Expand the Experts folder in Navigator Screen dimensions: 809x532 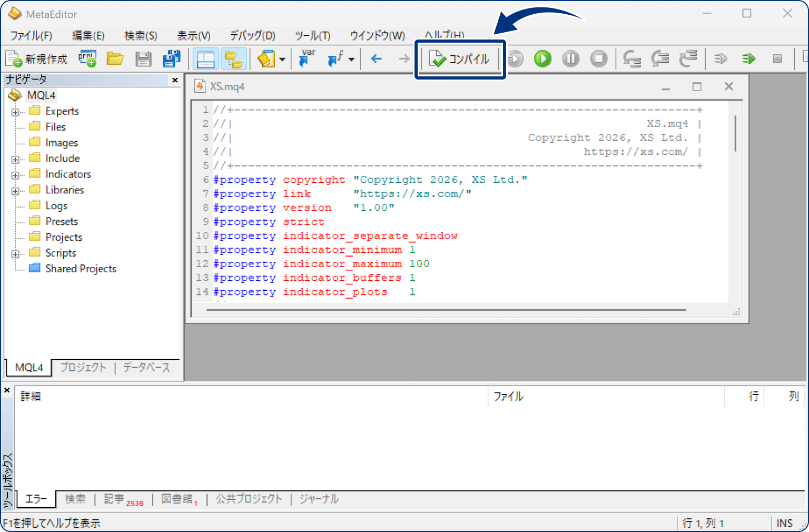click(x=15, y=112)
